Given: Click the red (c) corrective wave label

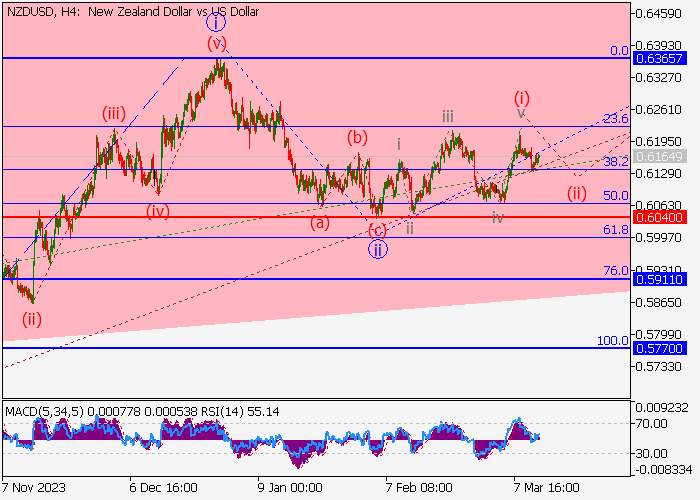Looking at the screenshot, I should tap(377, 230).
